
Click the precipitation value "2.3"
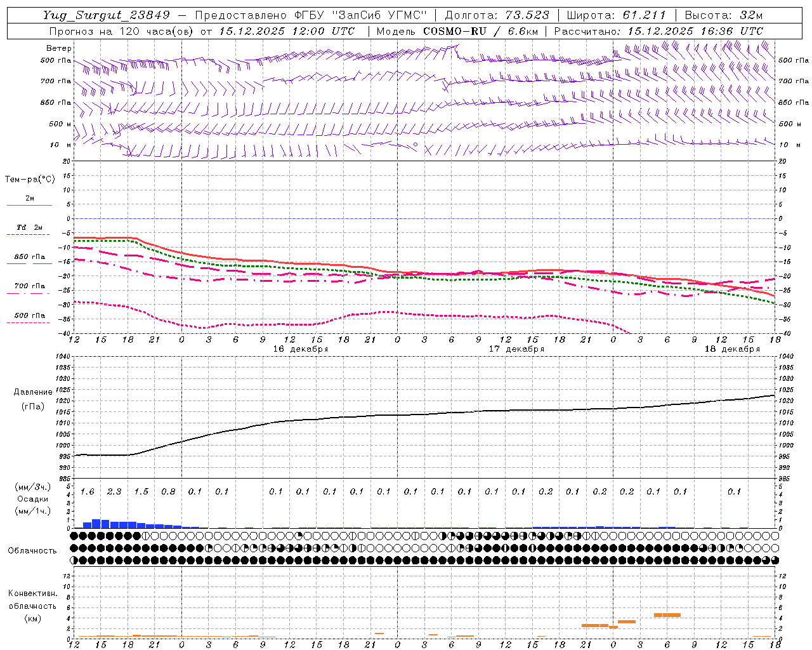pos(114,491)
